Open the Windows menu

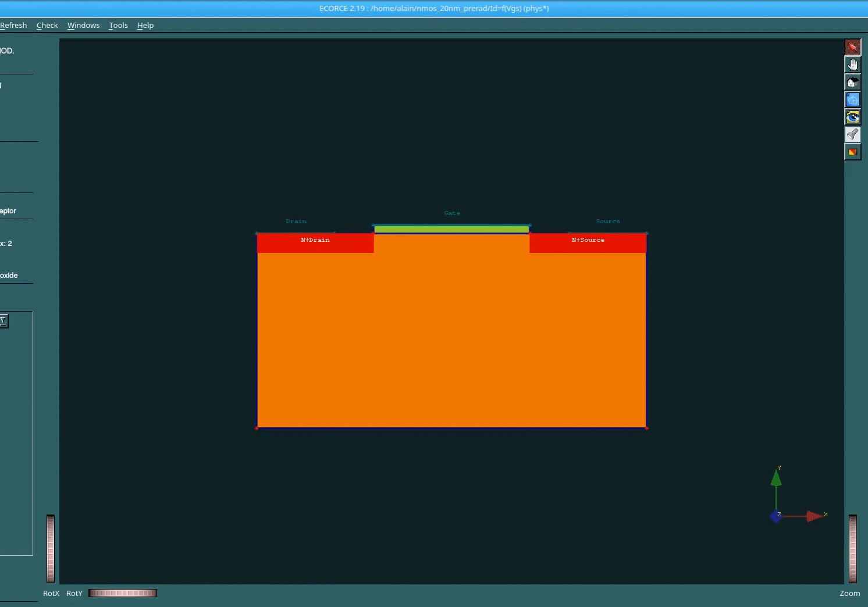83,26
